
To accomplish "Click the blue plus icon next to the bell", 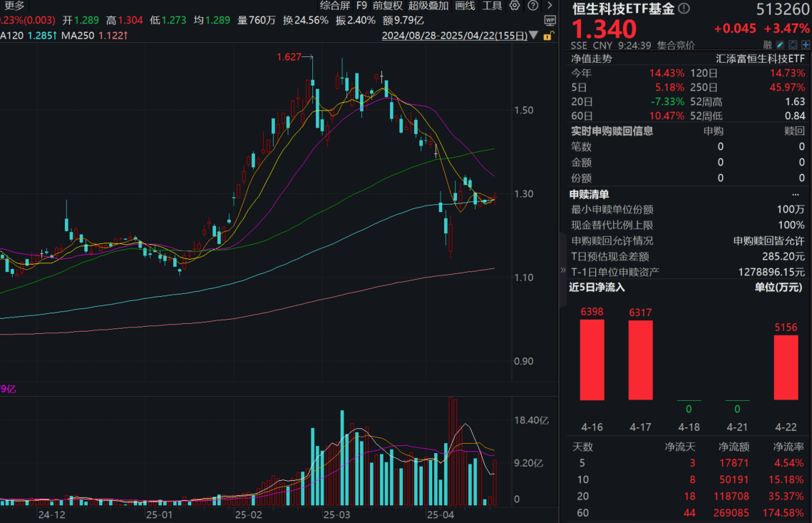I will pos(805,44).
